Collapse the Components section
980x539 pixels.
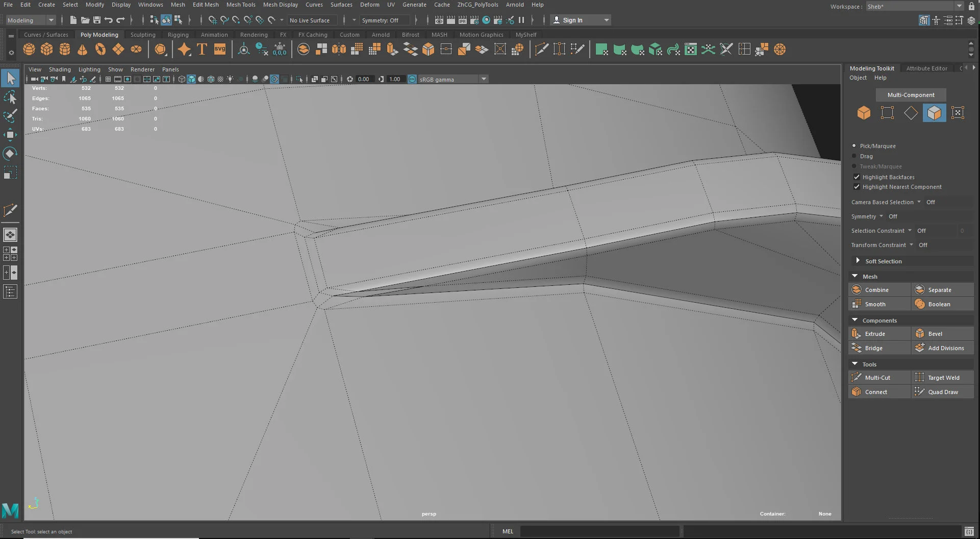[x=855, y=320]
